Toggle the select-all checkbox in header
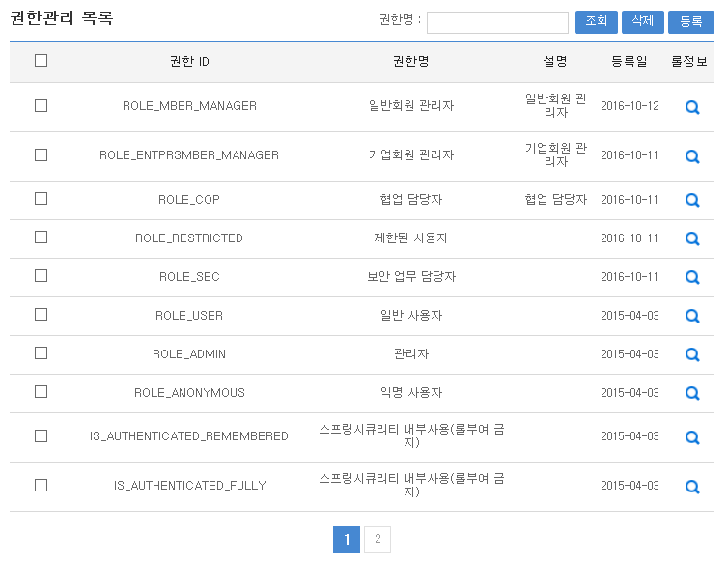Image resolution: width=728 pixels, height=561 pixels. click(41, 60)
